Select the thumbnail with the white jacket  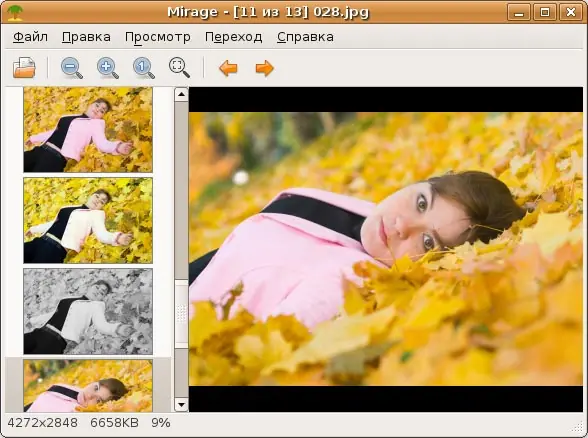point(88,220)
